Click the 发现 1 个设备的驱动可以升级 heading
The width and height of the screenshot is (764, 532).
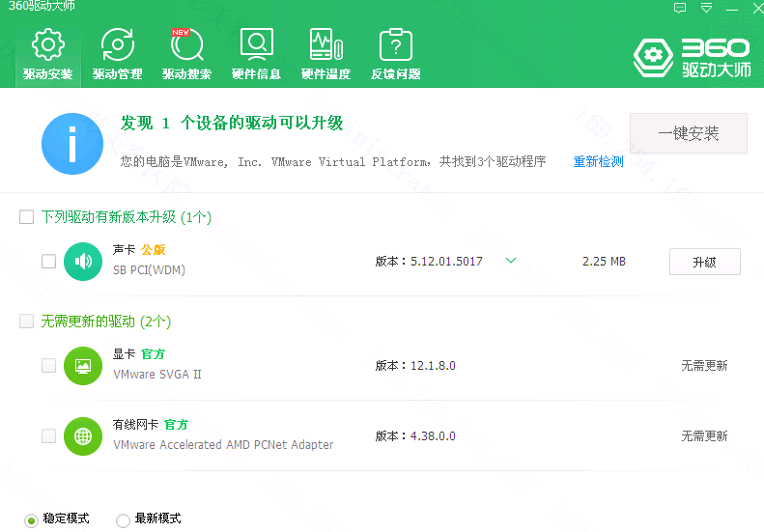(x=232, y=123)
